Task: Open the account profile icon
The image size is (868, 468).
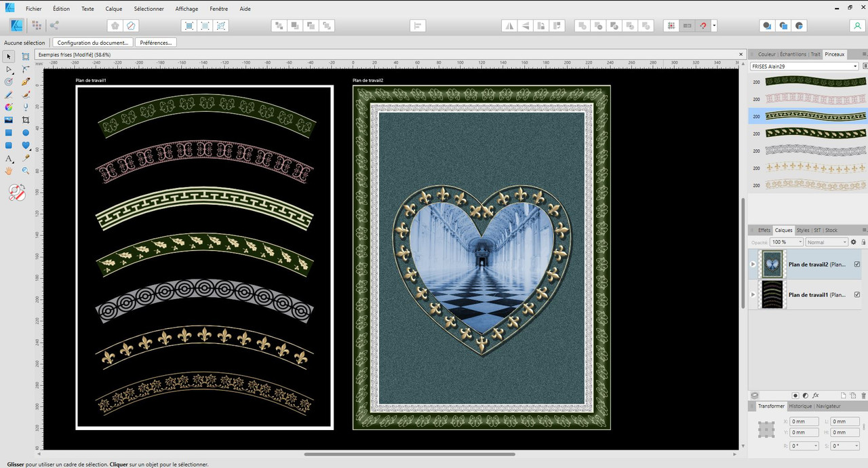Action: coord(856,26)
